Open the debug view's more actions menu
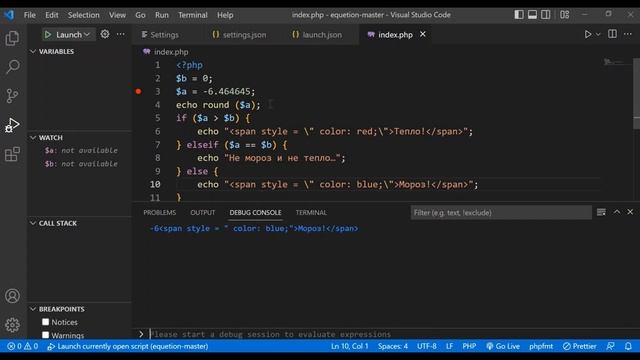 pos(121,34)
